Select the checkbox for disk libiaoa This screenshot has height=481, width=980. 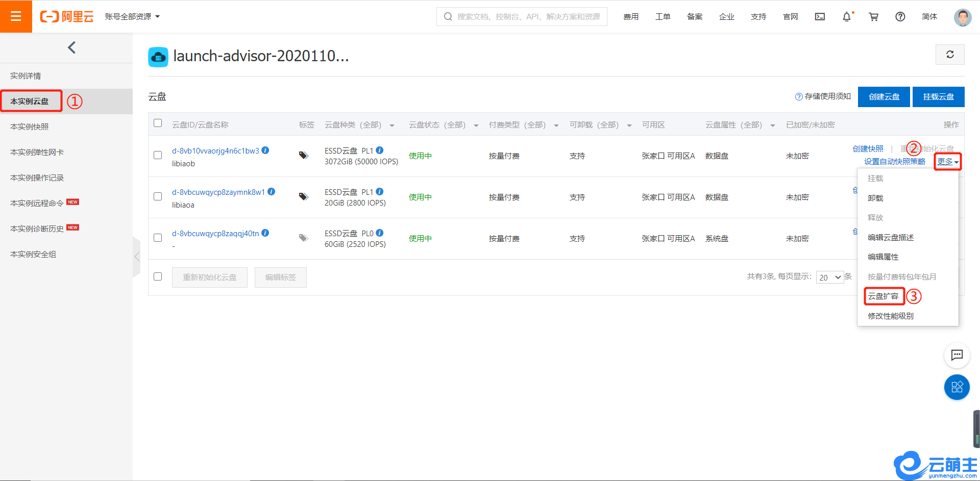pyautogui.click(x=158, y=196)
